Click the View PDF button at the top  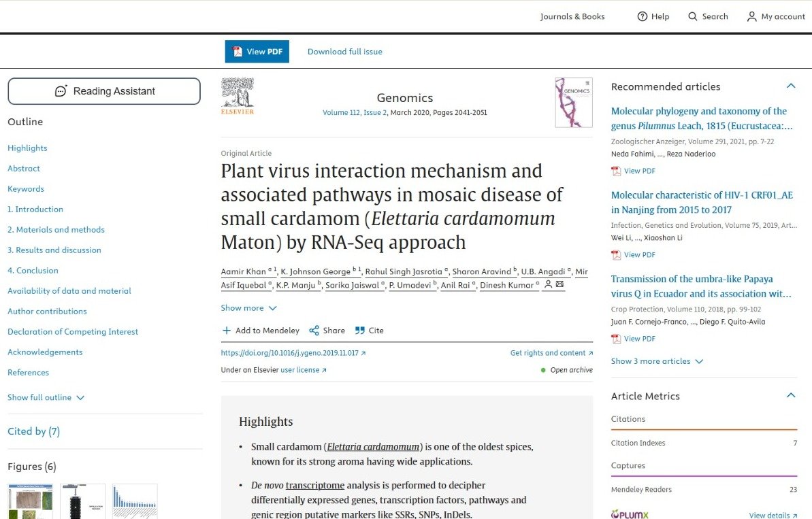pos(257,51)
